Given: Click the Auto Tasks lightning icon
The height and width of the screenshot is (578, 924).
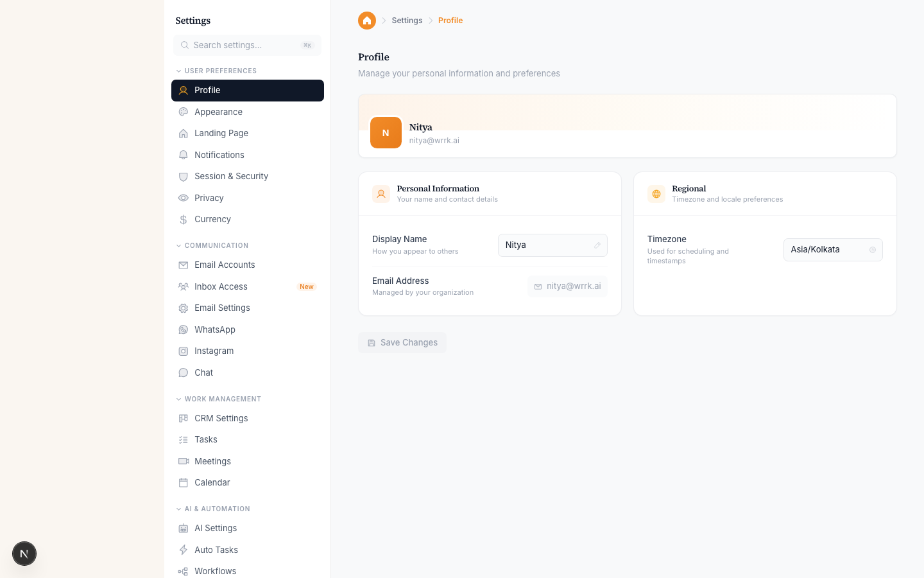Looking at the screenshot, I should pos(184,550).
